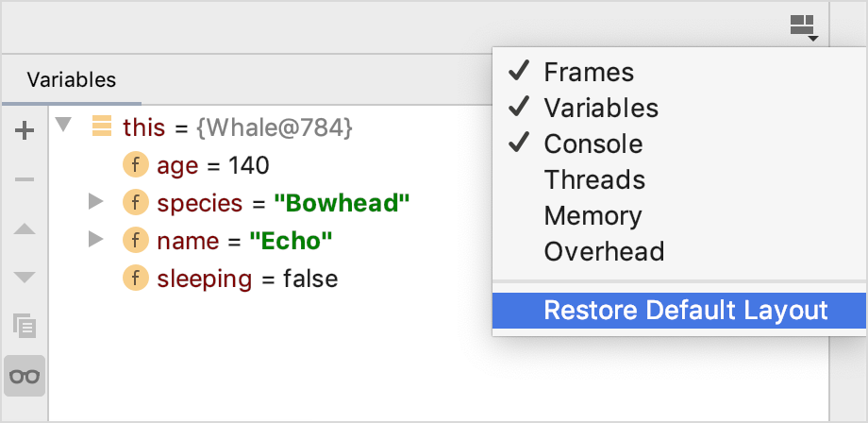Screen dimensions: 868x423
Task: Click the Remove Watch minus icon
Action: coord(25,179)
